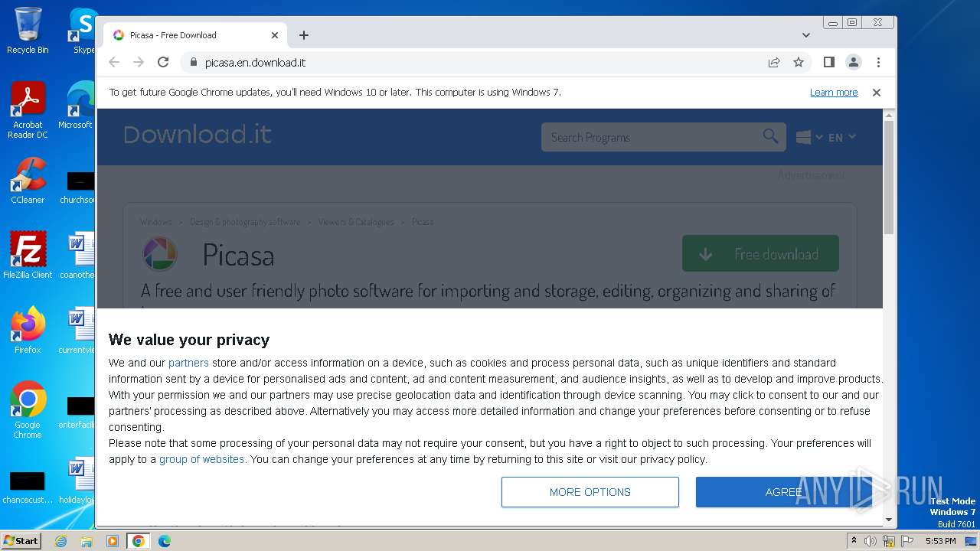Click the share page icon in address bar

click(774, 62)
